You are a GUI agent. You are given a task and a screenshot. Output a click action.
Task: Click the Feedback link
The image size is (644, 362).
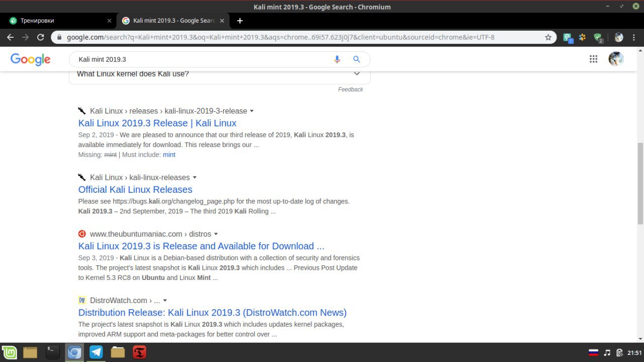[x=350, y=90]
